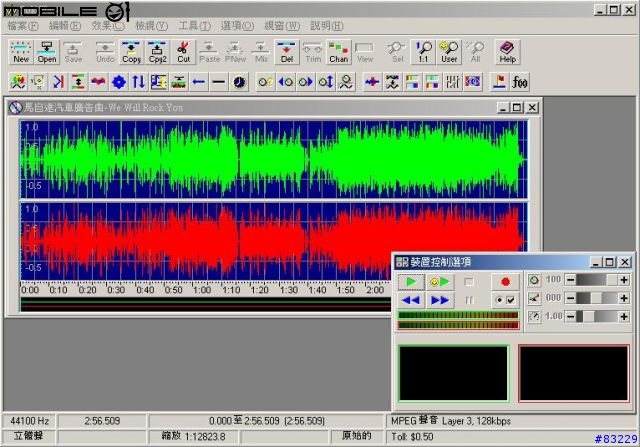Click the Cut scissors toolbar button
Screen dimensions: 640x447
[183, 52]
